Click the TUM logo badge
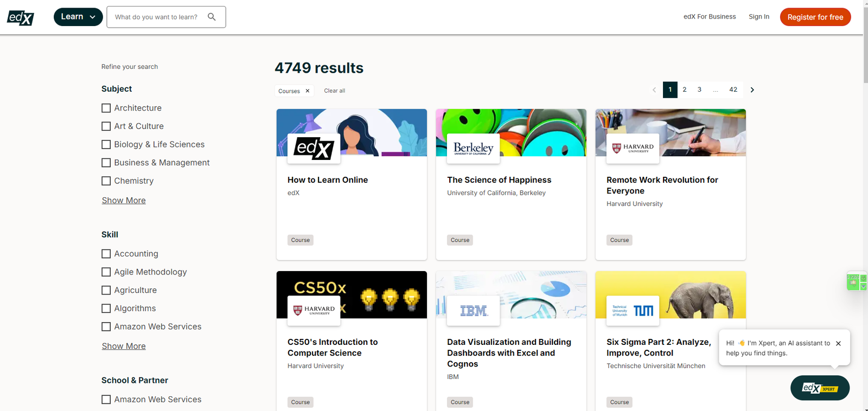The image size is (868, 411). [x=633, y=310]
